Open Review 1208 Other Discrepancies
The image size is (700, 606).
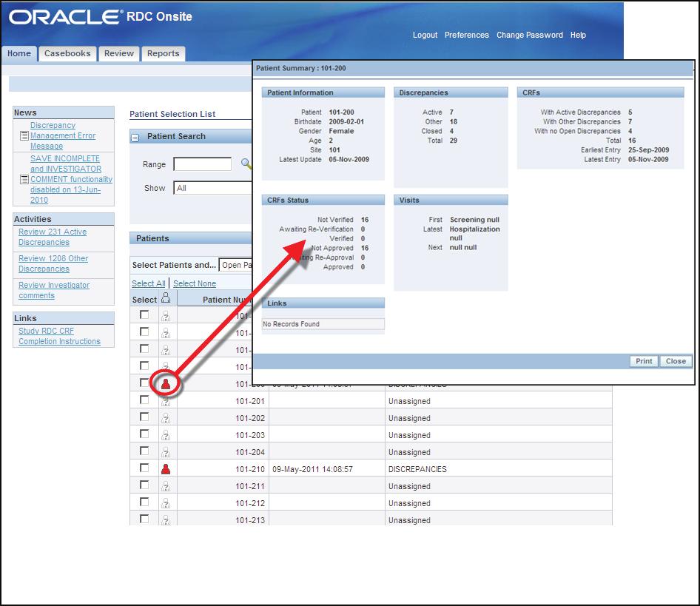53,263
